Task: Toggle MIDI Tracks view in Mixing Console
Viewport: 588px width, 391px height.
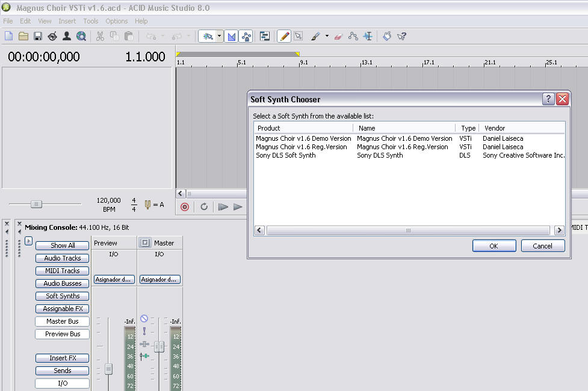Action: tap(62, 271)
